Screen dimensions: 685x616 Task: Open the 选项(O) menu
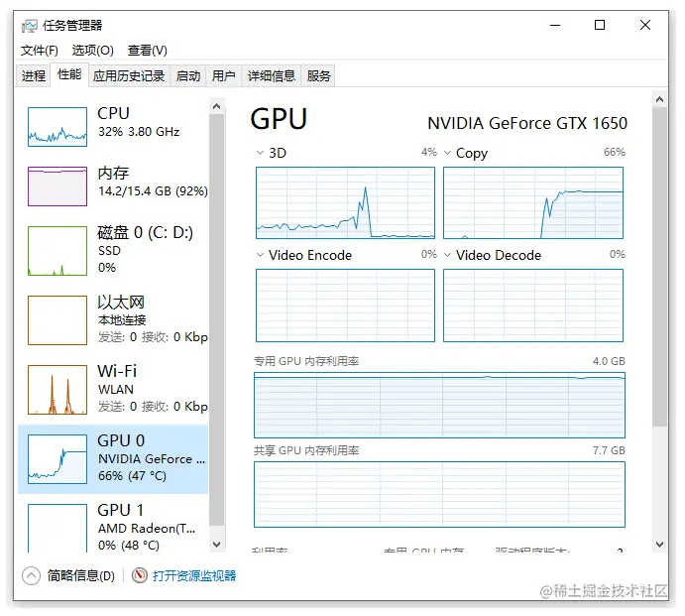92,51
